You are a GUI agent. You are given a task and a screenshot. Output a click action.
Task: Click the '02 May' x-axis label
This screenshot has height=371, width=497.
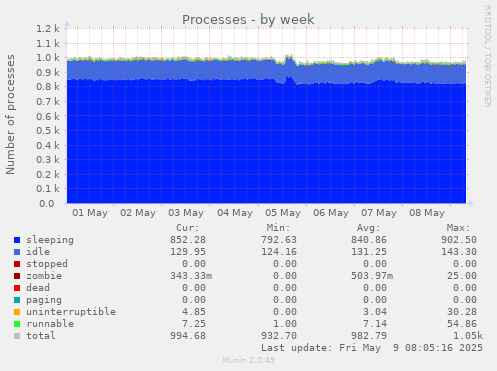138,213
